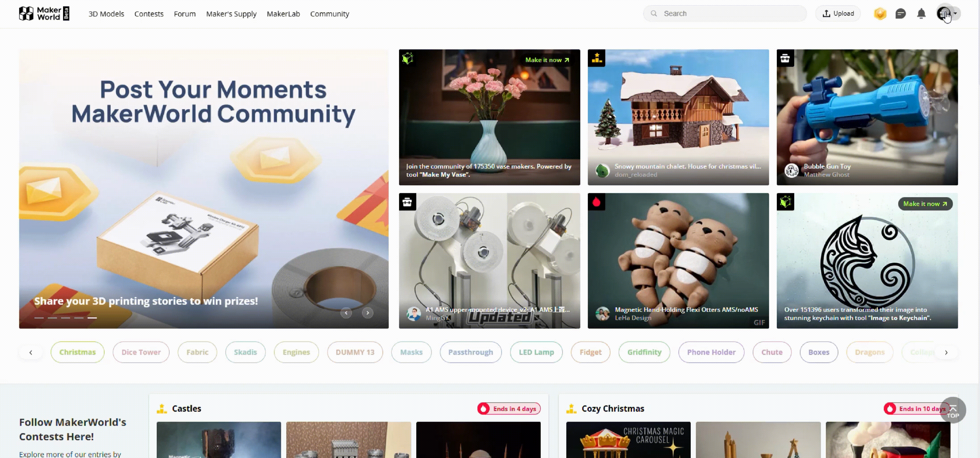Select the DUMMY 13 tag
Screen dimensions: 980x458
click(x=355, y=352)
